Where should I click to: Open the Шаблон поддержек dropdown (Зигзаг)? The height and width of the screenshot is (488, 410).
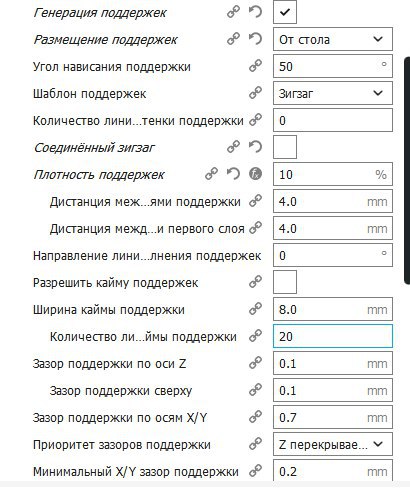(333, 93)
